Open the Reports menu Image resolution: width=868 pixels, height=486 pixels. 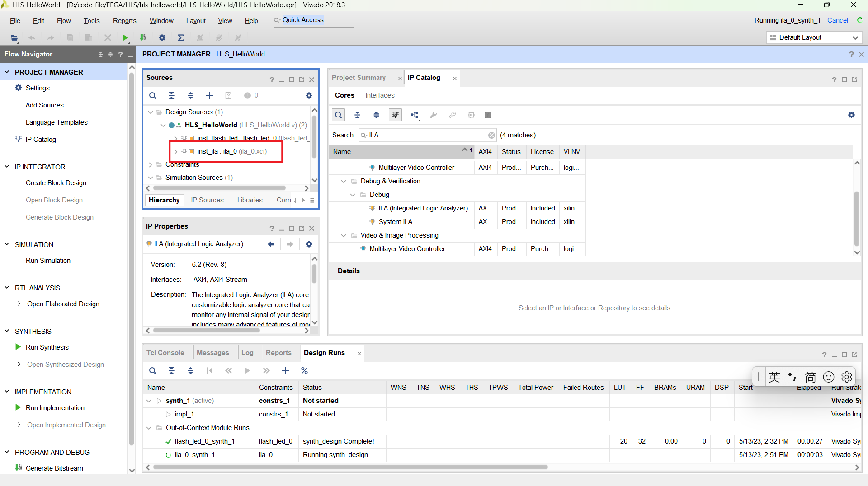(125, 21)
